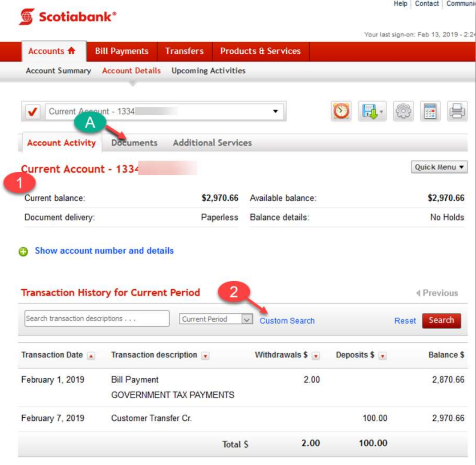Click the download save icon

click(x=372, y=111)
